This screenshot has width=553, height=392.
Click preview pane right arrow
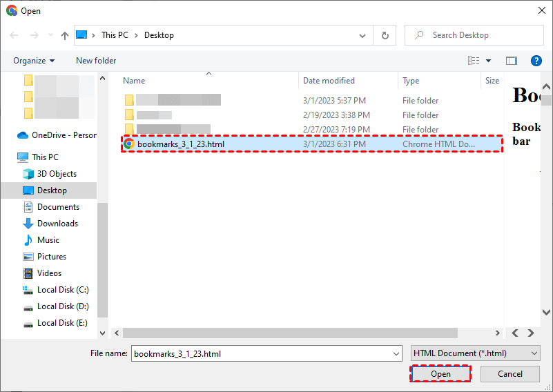(x=531, y=333)
